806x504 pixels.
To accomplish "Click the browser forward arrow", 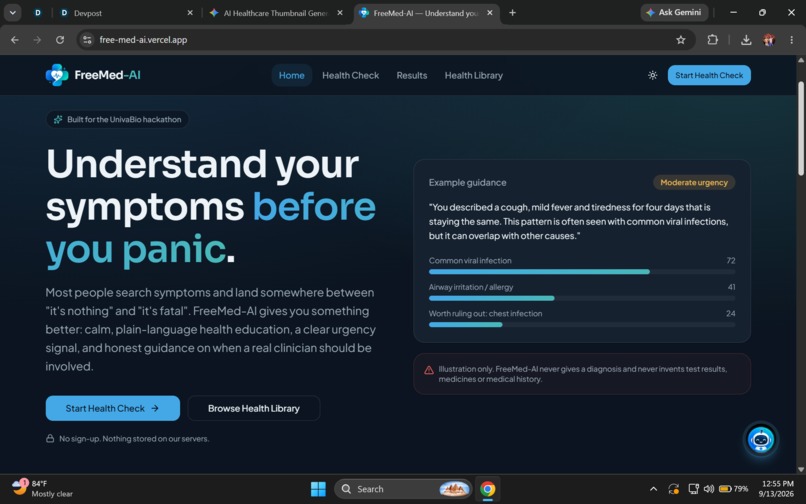I will (37, 40).
